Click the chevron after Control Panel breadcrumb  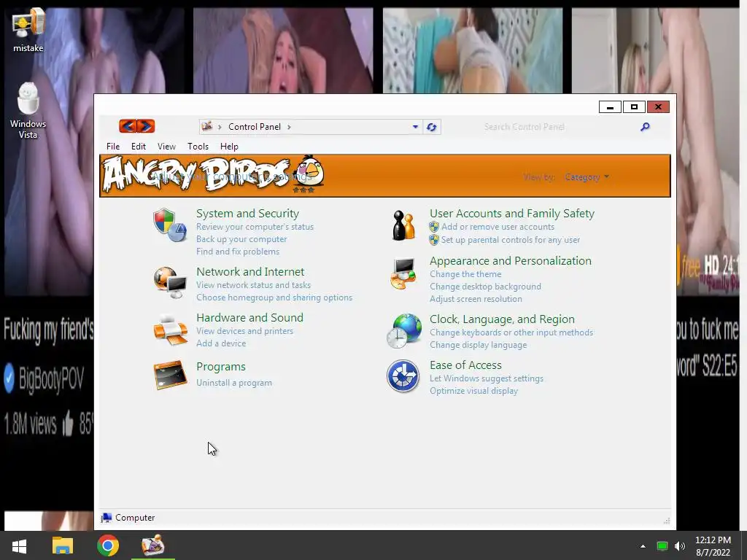pyautogui.click(x=289, y=127)
